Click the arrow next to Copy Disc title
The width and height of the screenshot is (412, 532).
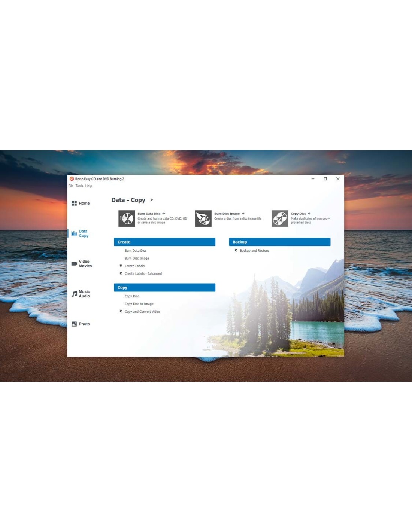tap(309, 214)
